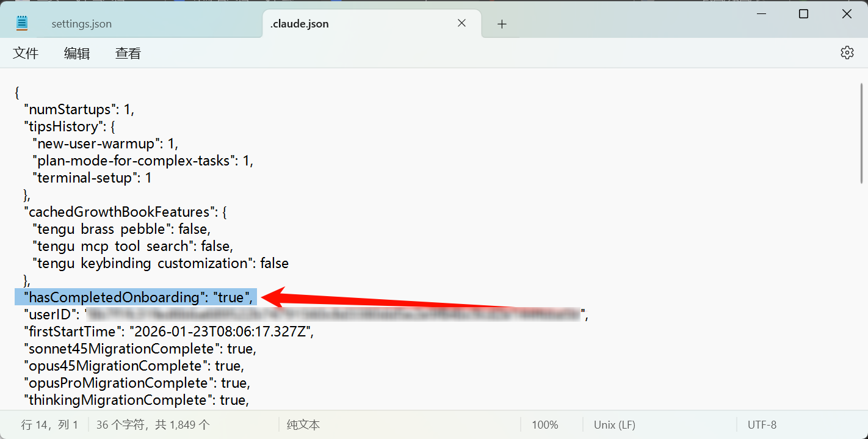Select the .claude.json tab
Image resolution: width=868 pixels, height=439 pixels.
pyautogui.click(x=299, y=24)
